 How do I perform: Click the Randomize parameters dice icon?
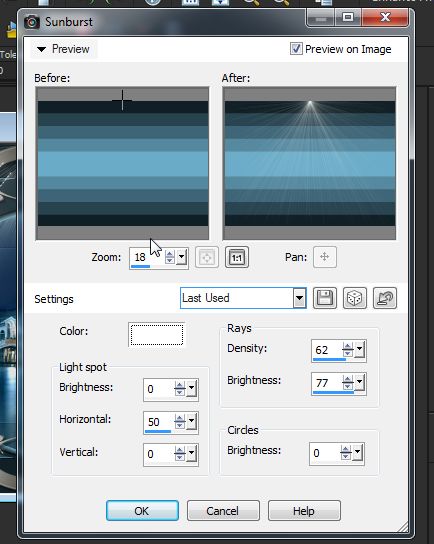tap(355, 298)
